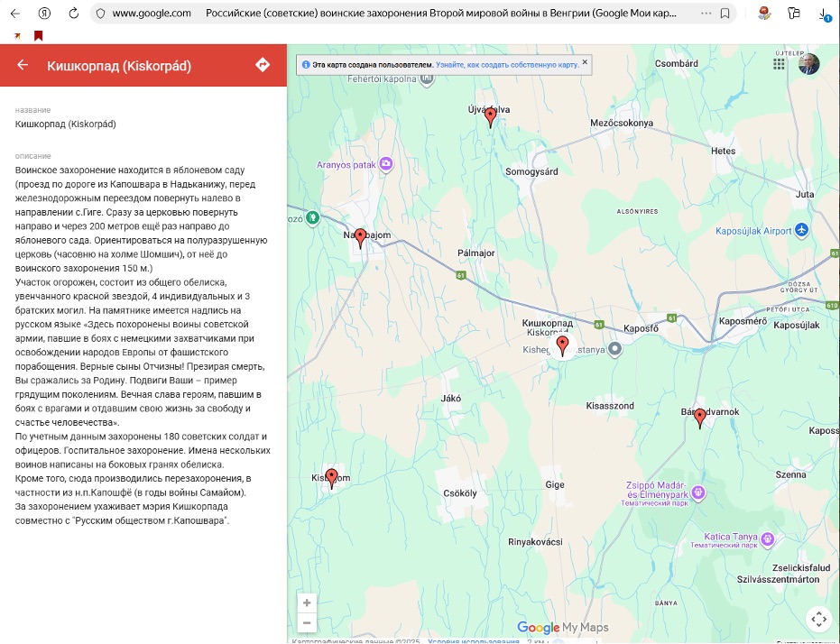
Task: Toggle the fullscreen map view button
Action: coord(818,619)
